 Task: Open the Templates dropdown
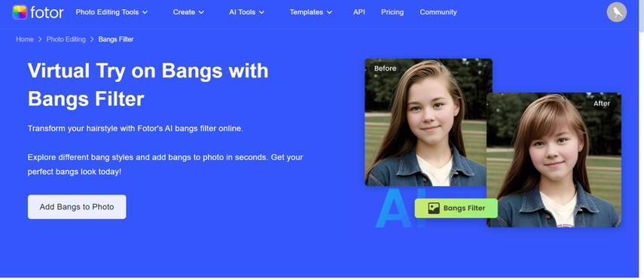[311, 12]
